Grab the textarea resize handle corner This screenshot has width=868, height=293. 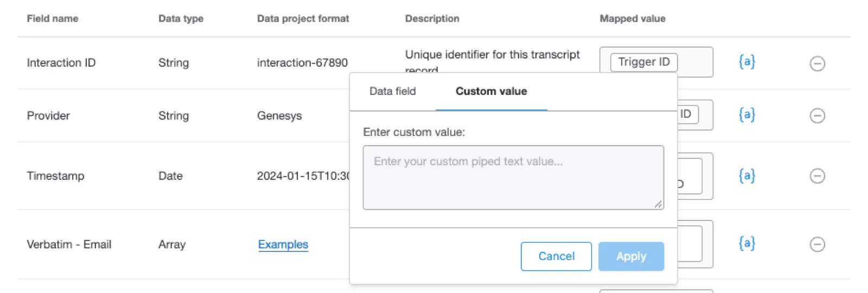click(658, 204)
